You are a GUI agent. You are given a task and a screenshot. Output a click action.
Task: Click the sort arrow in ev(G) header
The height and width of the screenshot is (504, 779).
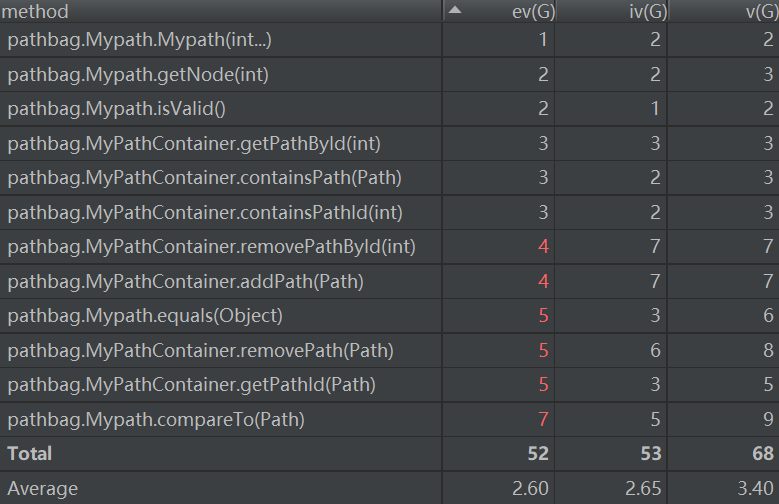click(455, 10)
